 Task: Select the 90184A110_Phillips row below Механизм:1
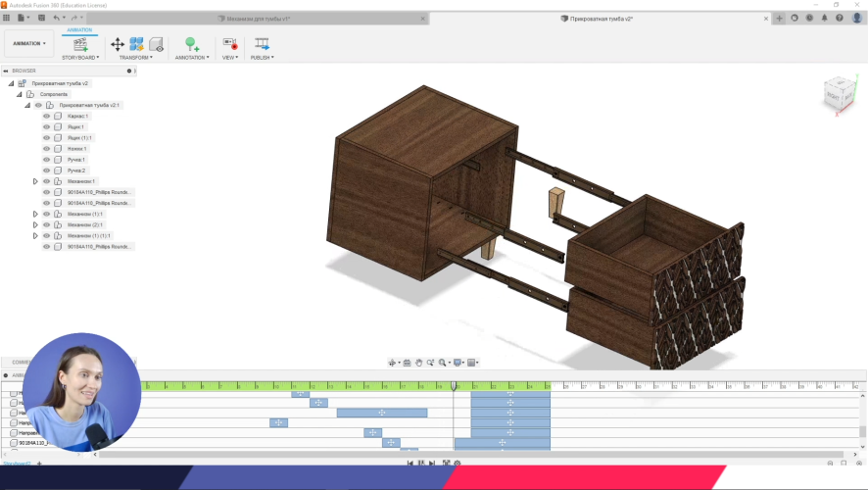pyautogui.click(x=88, y=192)
